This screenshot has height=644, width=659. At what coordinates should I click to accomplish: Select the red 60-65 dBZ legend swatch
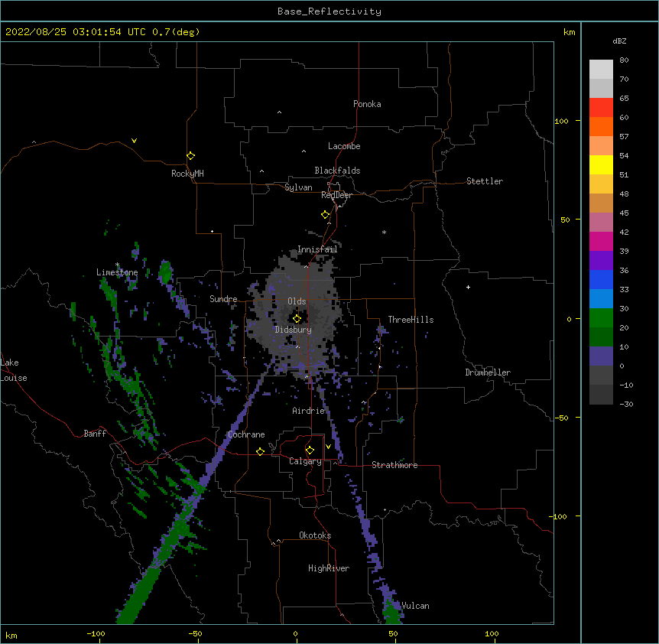tap(601, 107)
